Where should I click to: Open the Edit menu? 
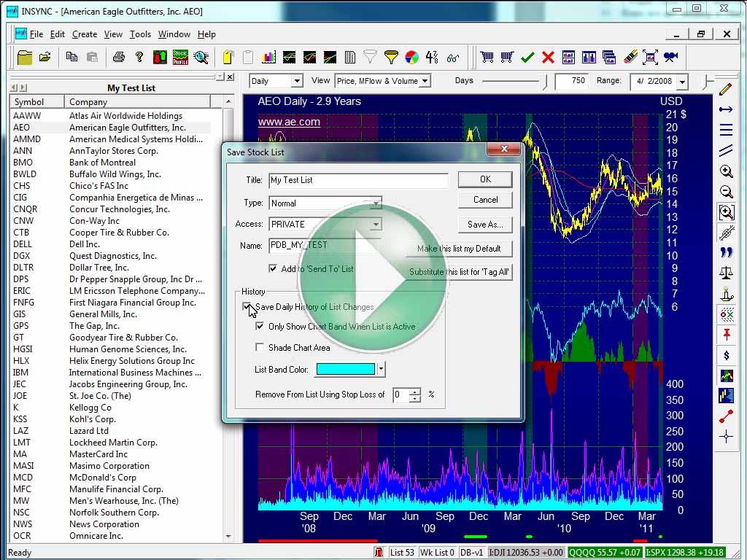[57, 34]
